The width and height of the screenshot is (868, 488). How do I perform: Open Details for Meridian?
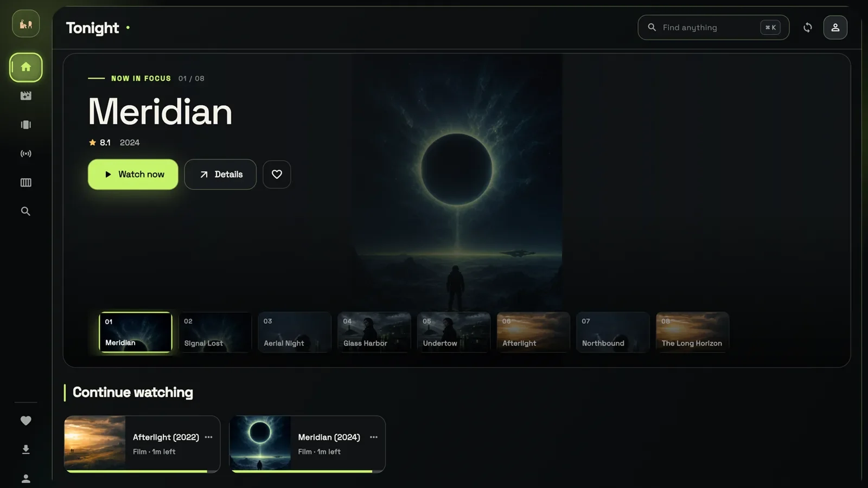[220, 174]
